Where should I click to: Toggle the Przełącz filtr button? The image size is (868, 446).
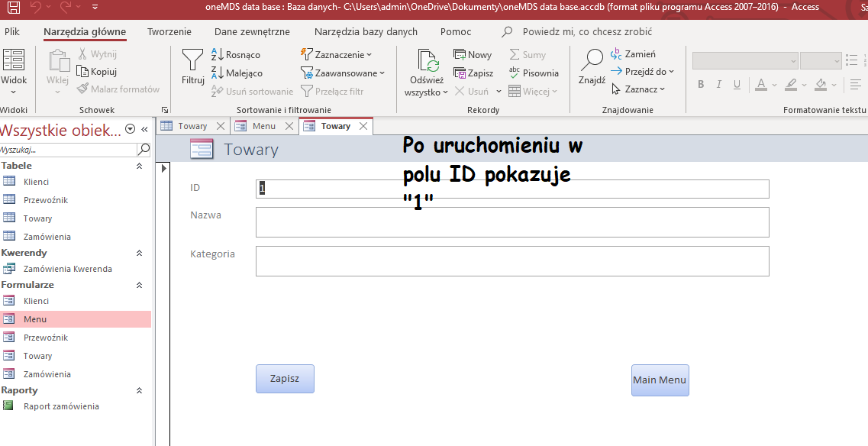click(x=332, y=92)
